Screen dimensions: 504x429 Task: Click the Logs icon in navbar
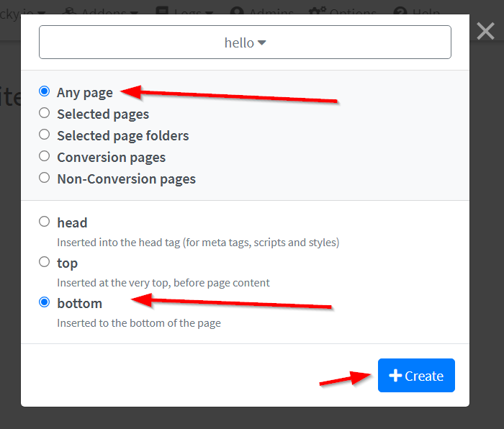tap(162, 10)
